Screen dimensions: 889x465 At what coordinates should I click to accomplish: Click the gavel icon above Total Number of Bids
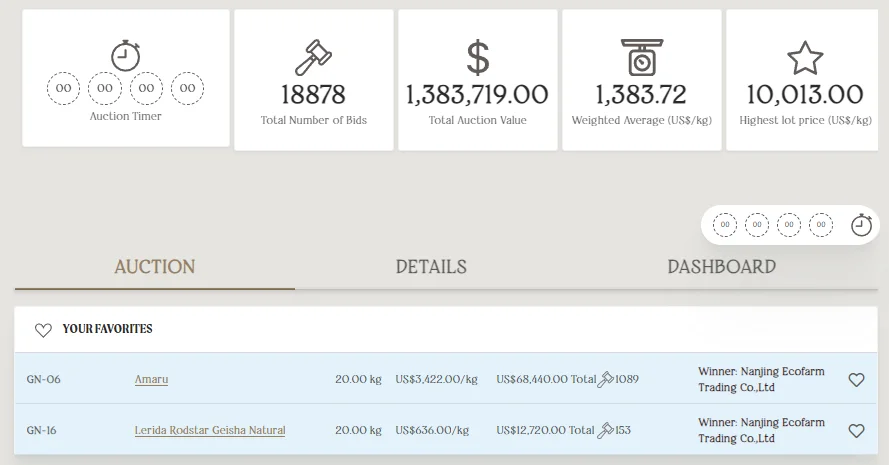point(314,57)
